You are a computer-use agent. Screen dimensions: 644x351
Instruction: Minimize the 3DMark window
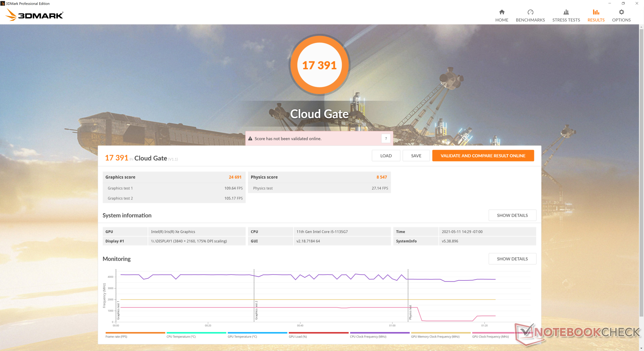tap(610, 3)
